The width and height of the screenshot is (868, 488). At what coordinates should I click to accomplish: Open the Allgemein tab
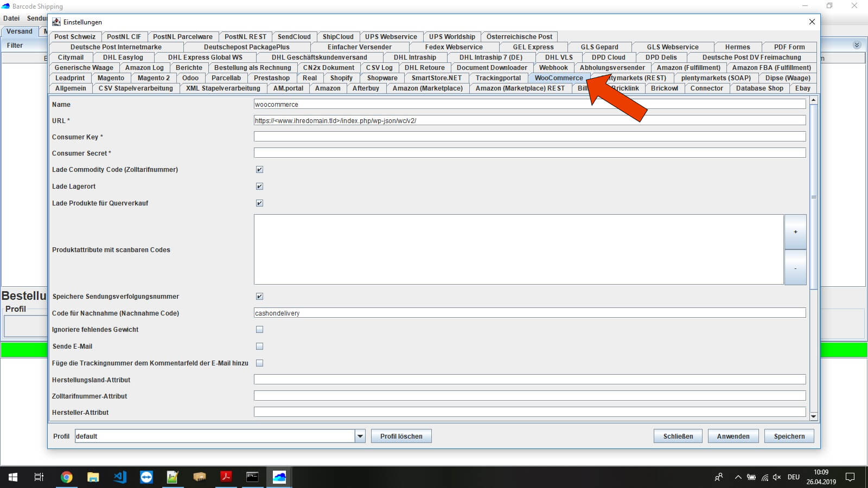click(x=71, y=88)
